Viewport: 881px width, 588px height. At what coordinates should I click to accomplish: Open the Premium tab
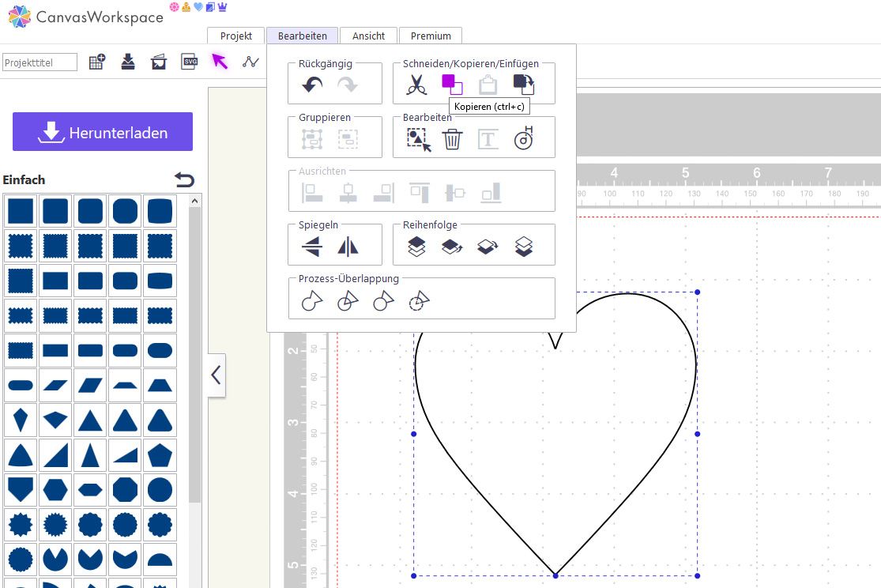point(431,36)
